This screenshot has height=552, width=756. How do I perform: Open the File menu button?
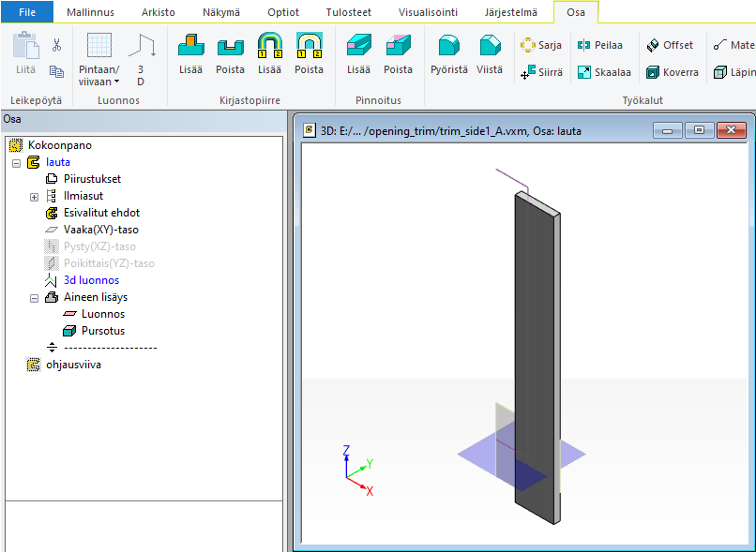(x=26, y=12)
